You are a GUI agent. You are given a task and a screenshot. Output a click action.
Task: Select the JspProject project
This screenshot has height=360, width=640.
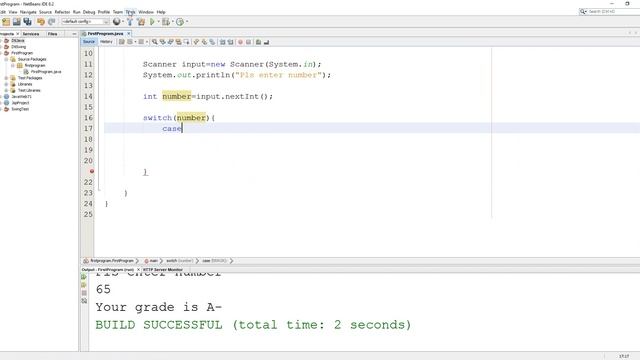coord(20,103)
